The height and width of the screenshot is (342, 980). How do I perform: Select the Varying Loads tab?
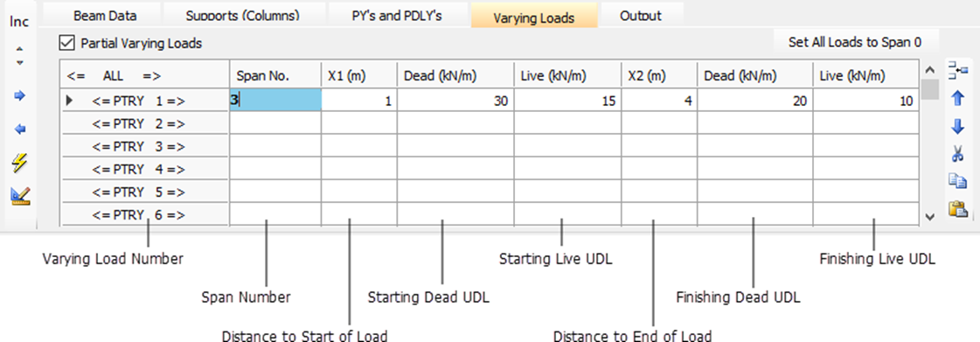pos(534,17)
